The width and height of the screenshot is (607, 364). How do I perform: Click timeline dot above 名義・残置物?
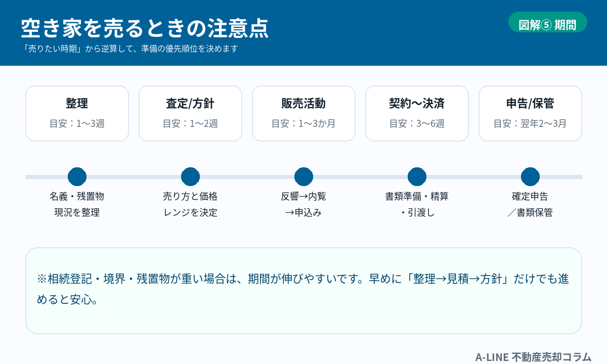click(77, 176)
